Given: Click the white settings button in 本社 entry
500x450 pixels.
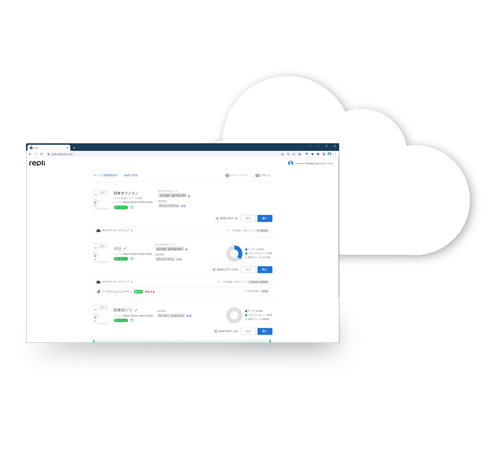Looking at the screenshot, I should click(248, 269).
